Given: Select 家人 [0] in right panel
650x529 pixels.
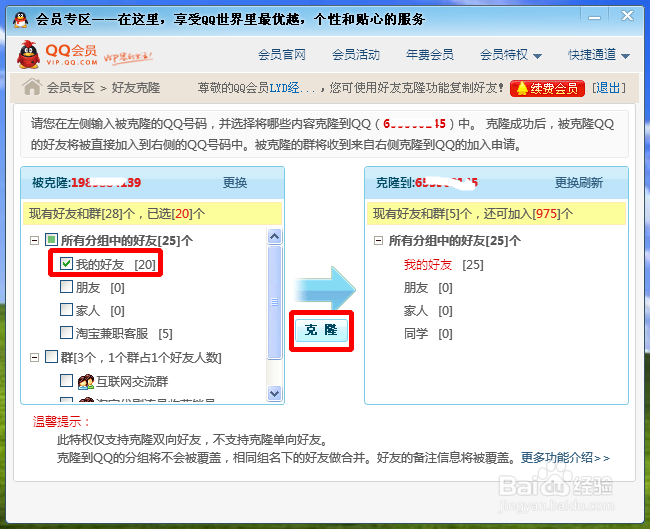Looking at the screenshot, I should pyautogui.click(x=428, y=310).
